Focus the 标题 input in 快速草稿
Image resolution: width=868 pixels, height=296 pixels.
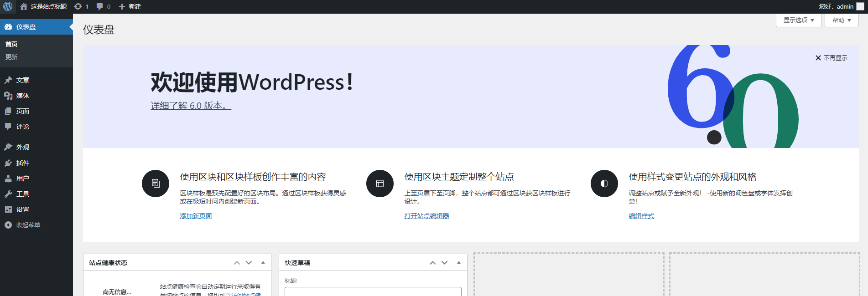tap(373, 291)
